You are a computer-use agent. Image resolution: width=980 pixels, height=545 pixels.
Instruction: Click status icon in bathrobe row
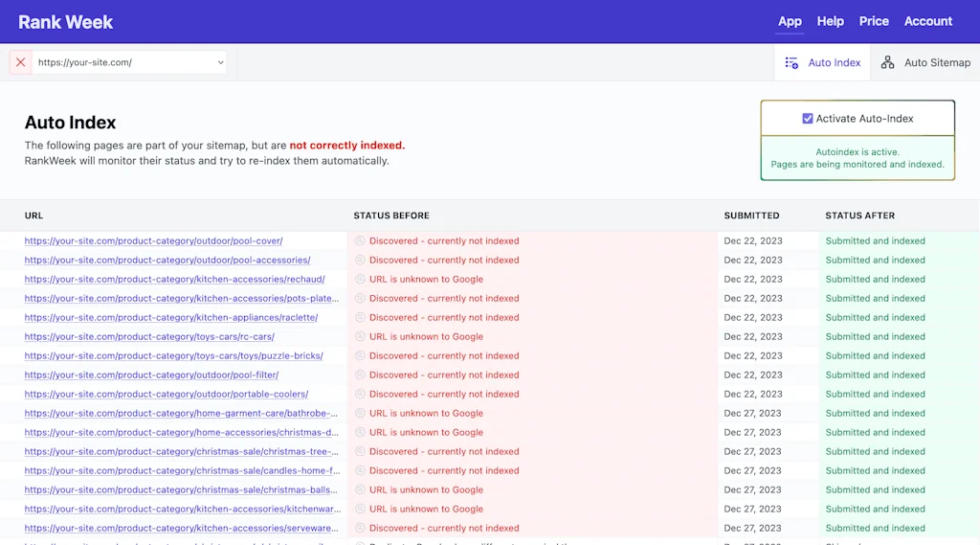(x=360, y=413)
